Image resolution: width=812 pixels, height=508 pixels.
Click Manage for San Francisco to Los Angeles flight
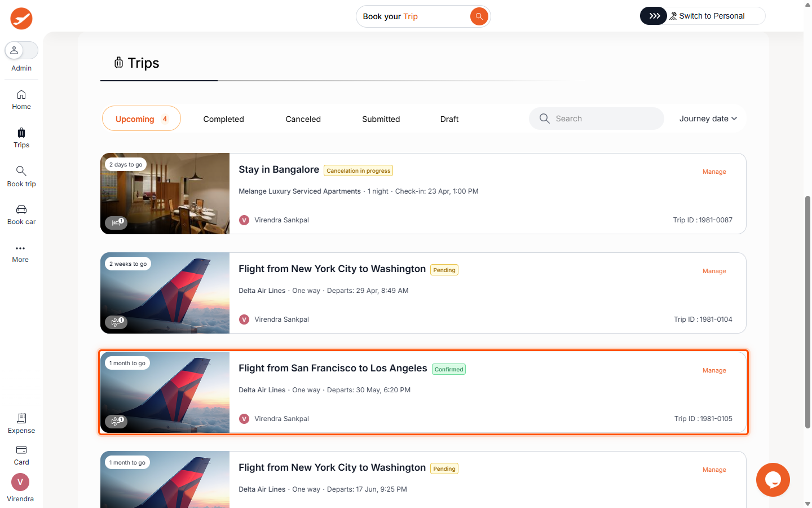click(x=714, y=370)
